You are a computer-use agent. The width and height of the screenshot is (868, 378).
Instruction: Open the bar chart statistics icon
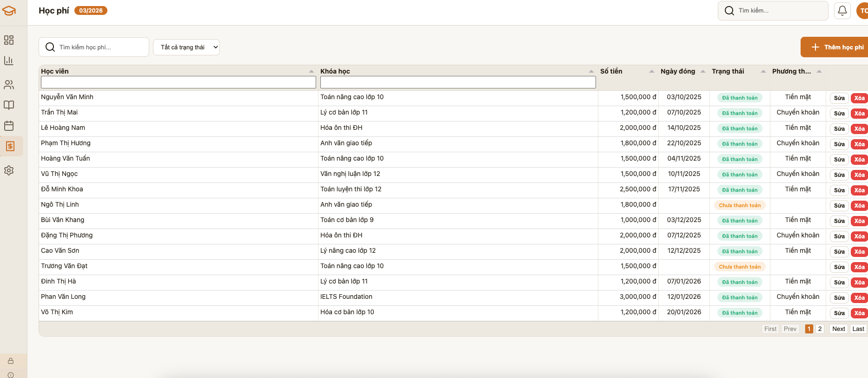tap(9, 61)
